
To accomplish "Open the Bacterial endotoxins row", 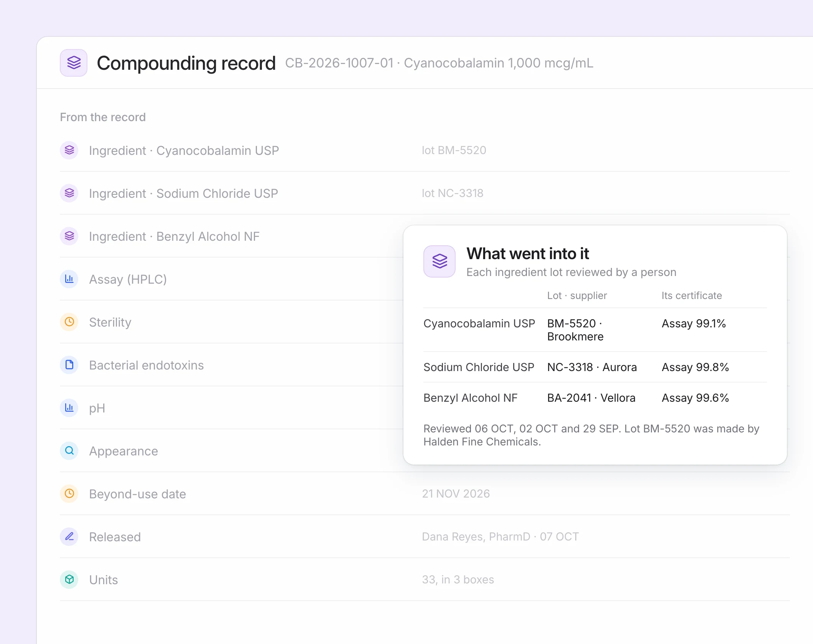I will tap(146, 365).
